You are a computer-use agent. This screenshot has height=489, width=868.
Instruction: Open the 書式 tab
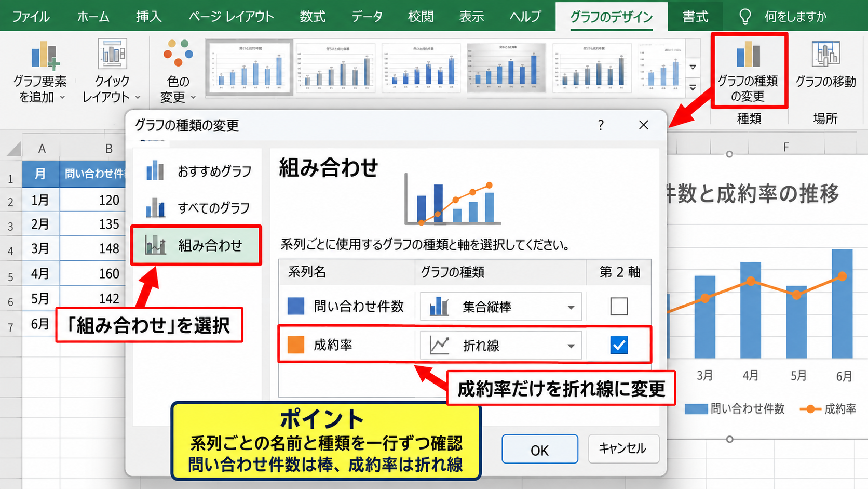(x=695, y=17)
